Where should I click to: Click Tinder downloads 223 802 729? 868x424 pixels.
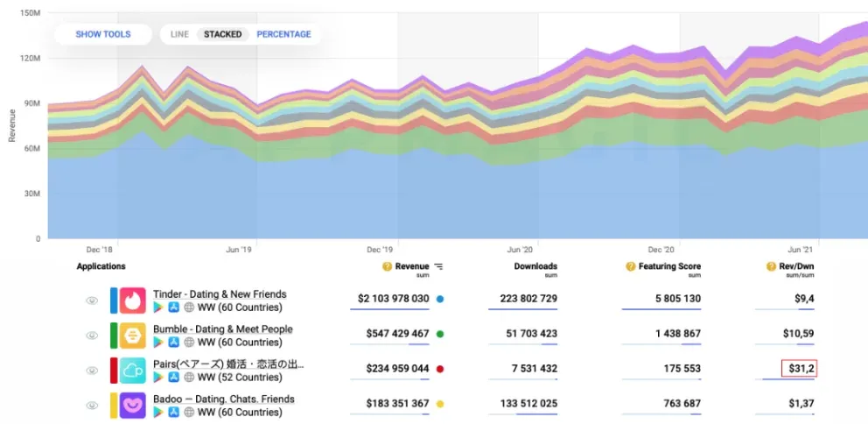point(528,299)
